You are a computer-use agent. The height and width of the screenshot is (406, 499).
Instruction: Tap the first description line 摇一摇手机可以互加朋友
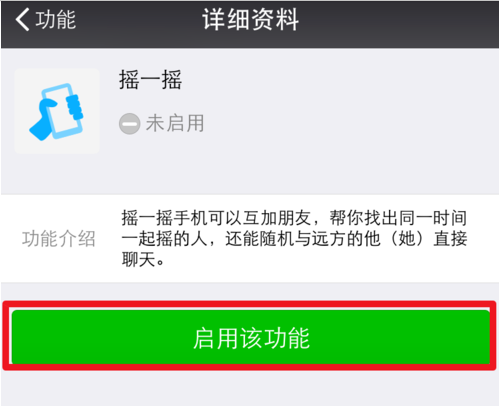[216, 218]
